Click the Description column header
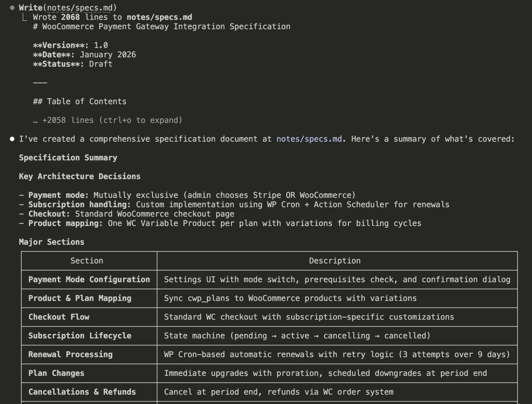532x404 pixels. (x=335, y=261)
